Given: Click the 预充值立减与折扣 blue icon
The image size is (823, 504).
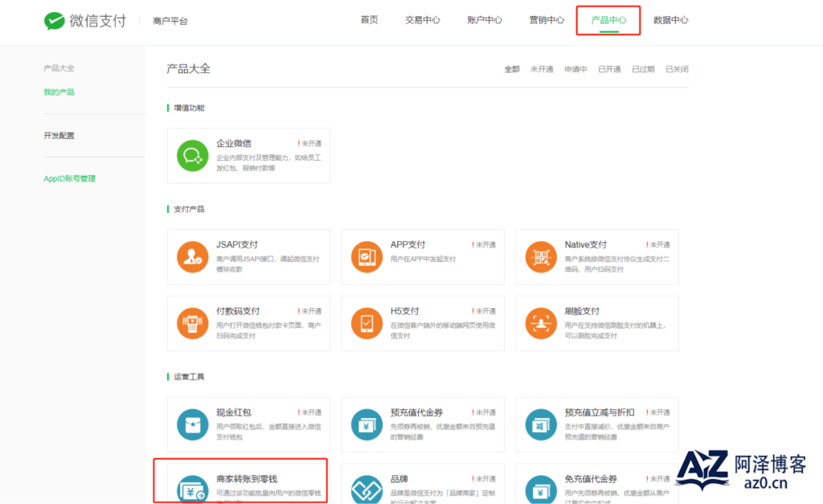Looking at the screenshot, I should pos(541,424).
